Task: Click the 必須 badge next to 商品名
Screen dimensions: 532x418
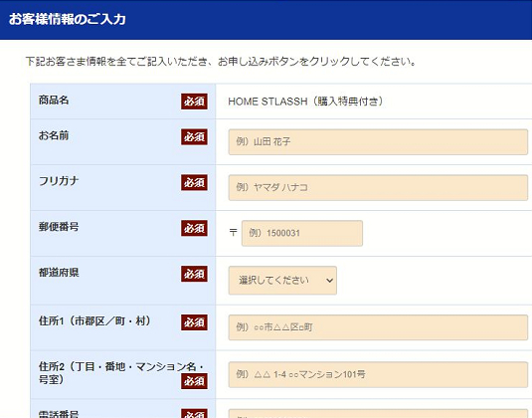Action: coord(194,102)
